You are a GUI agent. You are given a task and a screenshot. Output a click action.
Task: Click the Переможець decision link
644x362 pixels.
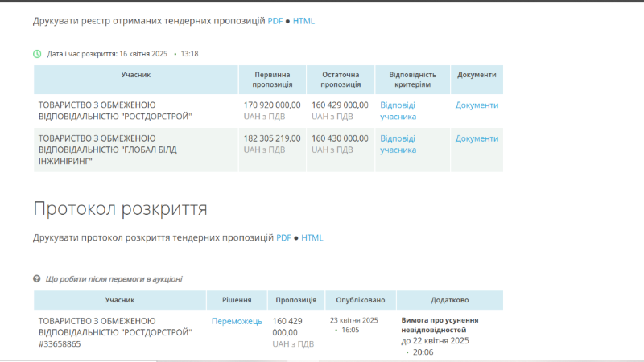point(237,321)
